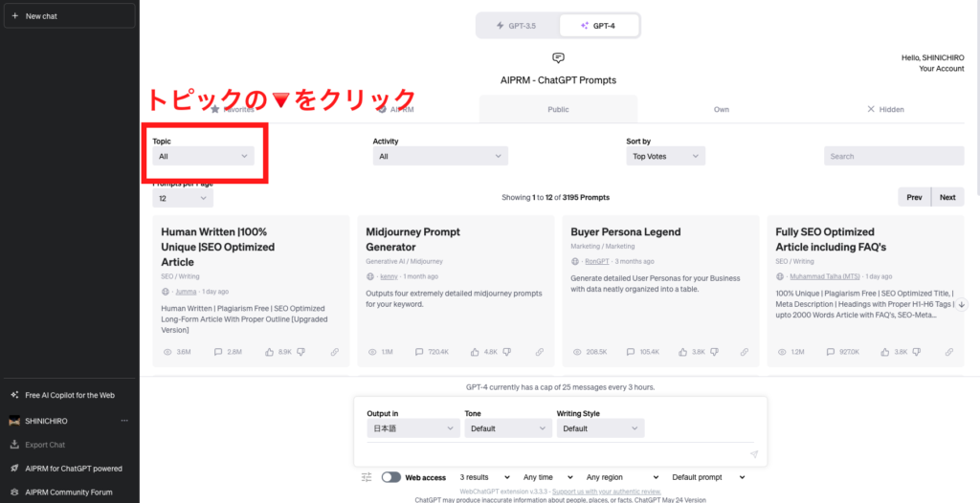Copy link of Midjourney Prompt Generator prompt
Image resolution: width=980 pixels, height=503 pixels.
point(540,352)
